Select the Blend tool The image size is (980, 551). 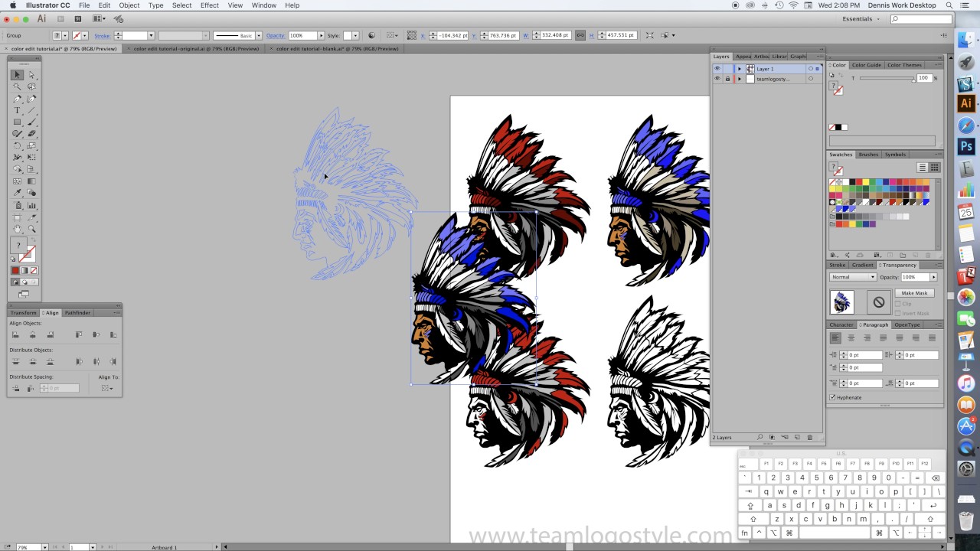[x=31, y=193]
